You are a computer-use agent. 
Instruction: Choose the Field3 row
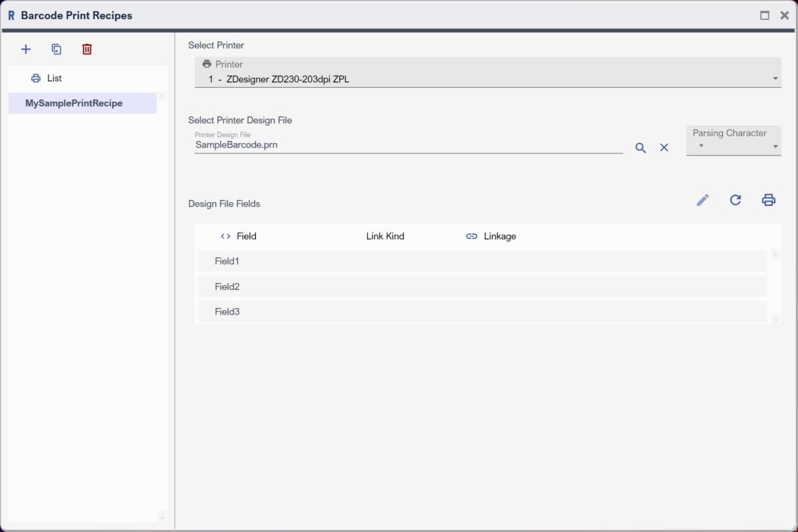tap(482, 312)
